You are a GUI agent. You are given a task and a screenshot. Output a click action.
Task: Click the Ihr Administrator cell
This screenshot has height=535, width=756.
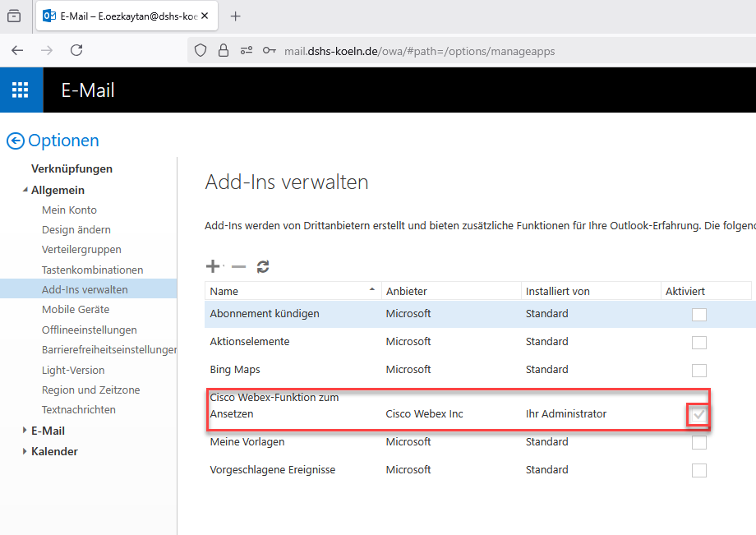566,414
